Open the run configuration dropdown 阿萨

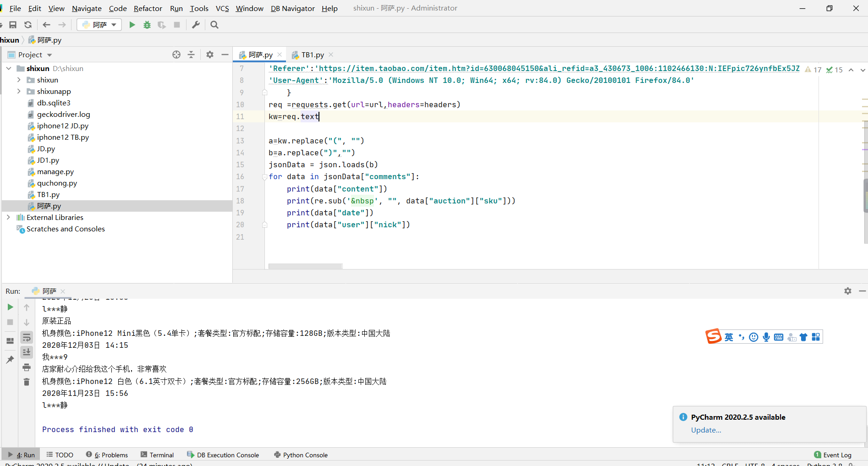pos(99,25)
